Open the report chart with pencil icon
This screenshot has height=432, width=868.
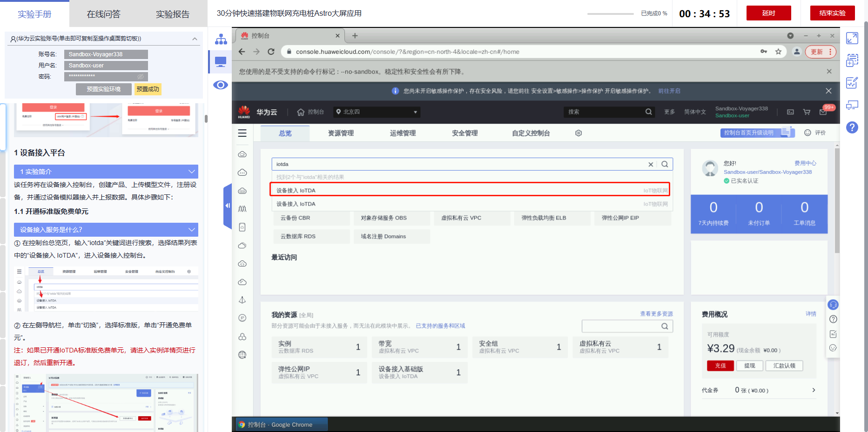pos(852,83)
